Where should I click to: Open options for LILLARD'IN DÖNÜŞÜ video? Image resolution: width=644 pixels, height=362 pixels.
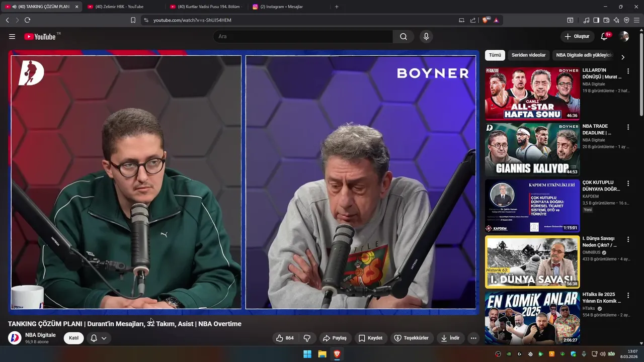coord(628,71)
